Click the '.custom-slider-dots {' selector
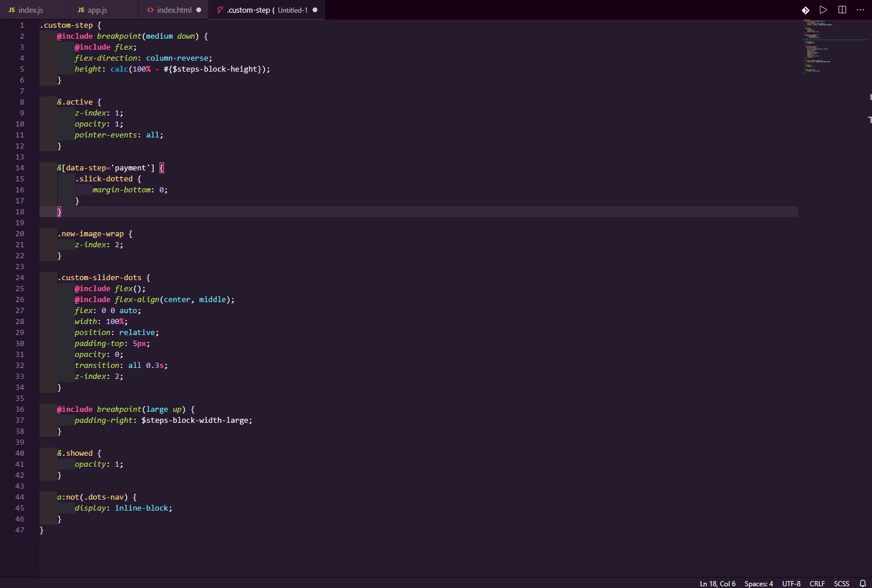The height and width of the screenshot is (588, 872). tap(103, 277)
